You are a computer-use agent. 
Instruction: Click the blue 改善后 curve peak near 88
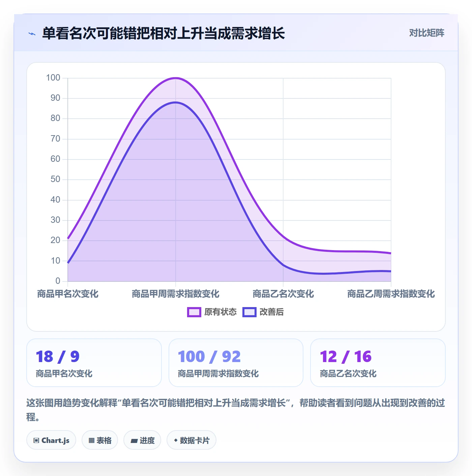(x=176, y=102)
